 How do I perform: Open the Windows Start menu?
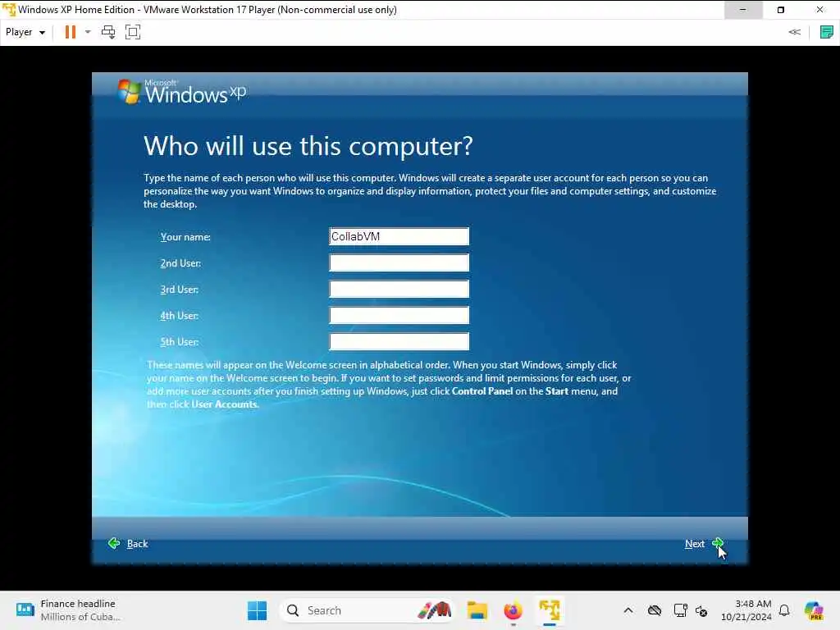pos(257,610)
